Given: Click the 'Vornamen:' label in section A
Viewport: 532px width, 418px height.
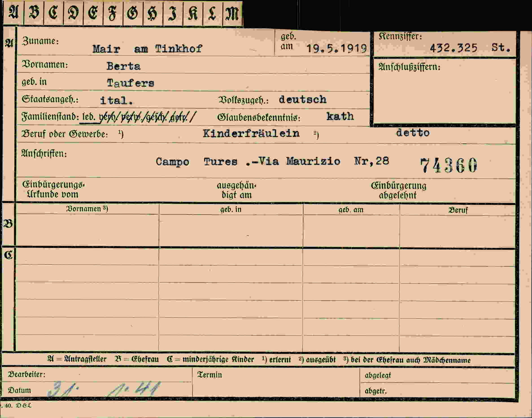Looking at the screenshot, I should (x=45, y=64).
